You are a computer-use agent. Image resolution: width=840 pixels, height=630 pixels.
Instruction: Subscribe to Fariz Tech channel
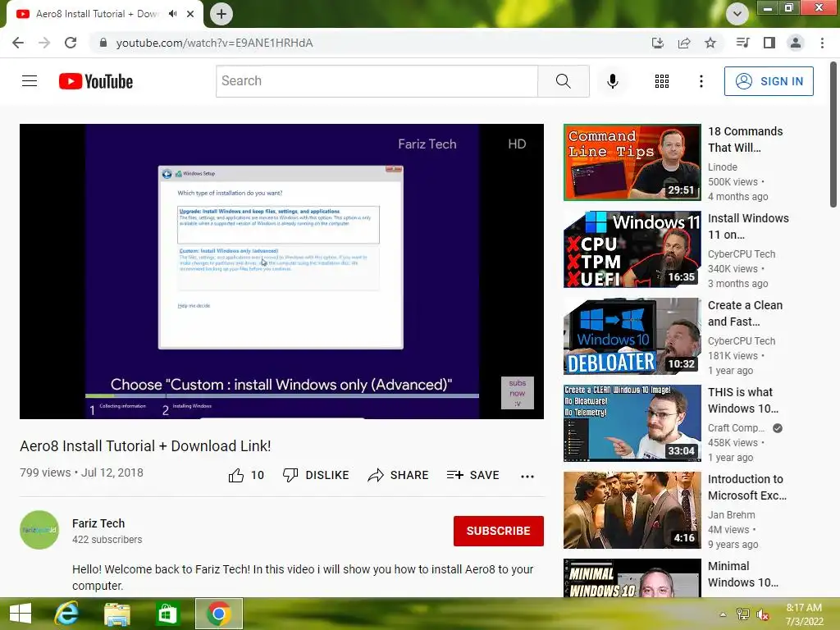498,531
